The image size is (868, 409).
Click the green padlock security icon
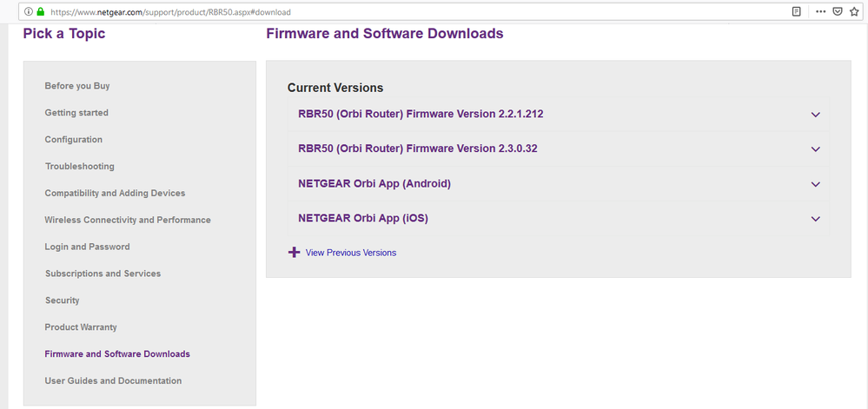pos(41,11)
